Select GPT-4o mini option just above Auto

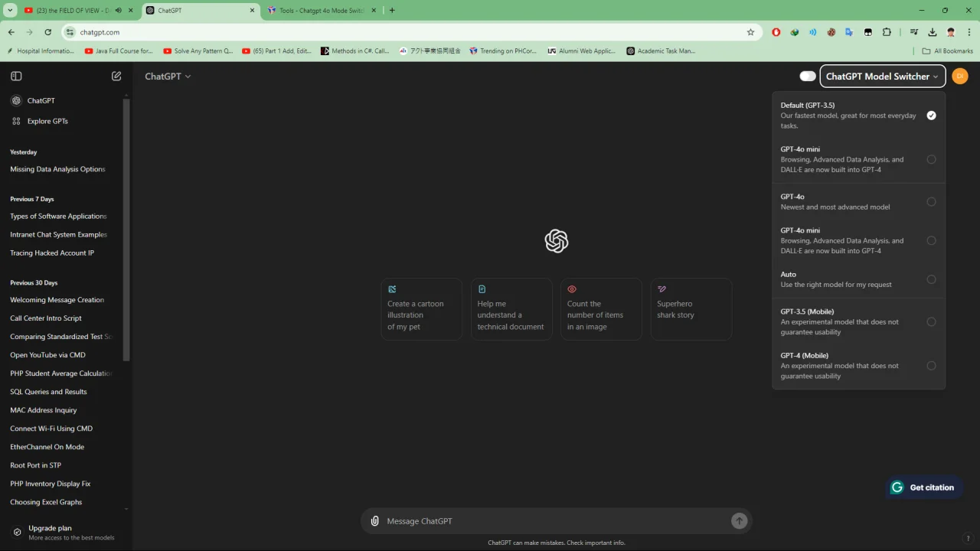(858, 240)
